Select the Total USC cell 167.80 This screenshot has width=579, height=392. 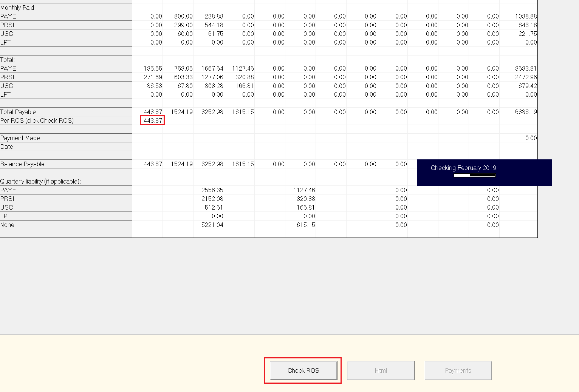183,86
